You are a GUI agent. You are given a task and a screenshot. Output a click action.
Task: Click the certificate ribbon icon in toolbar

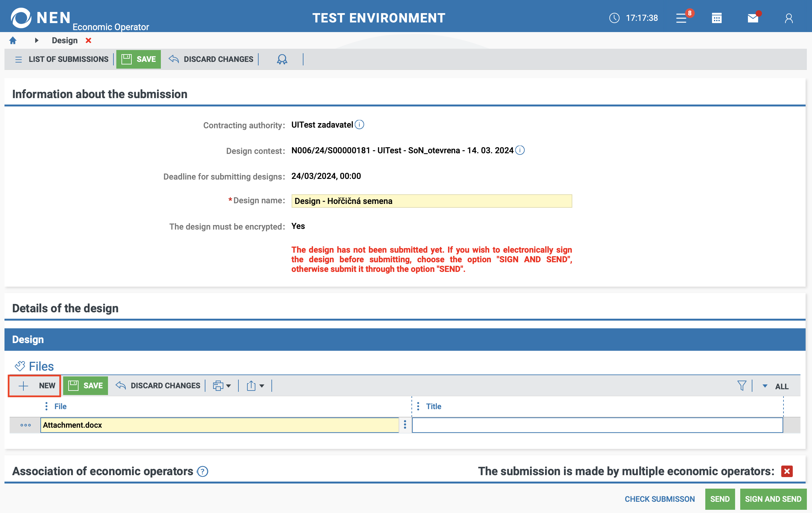click(x=282, y=59)
